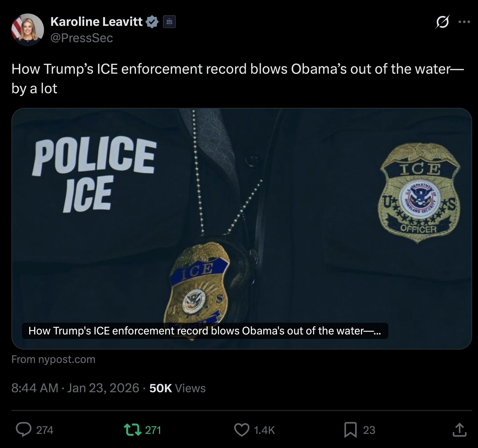478x448 pixels.
Task: Open the three-dot more options menu
Action: point(464,22)
